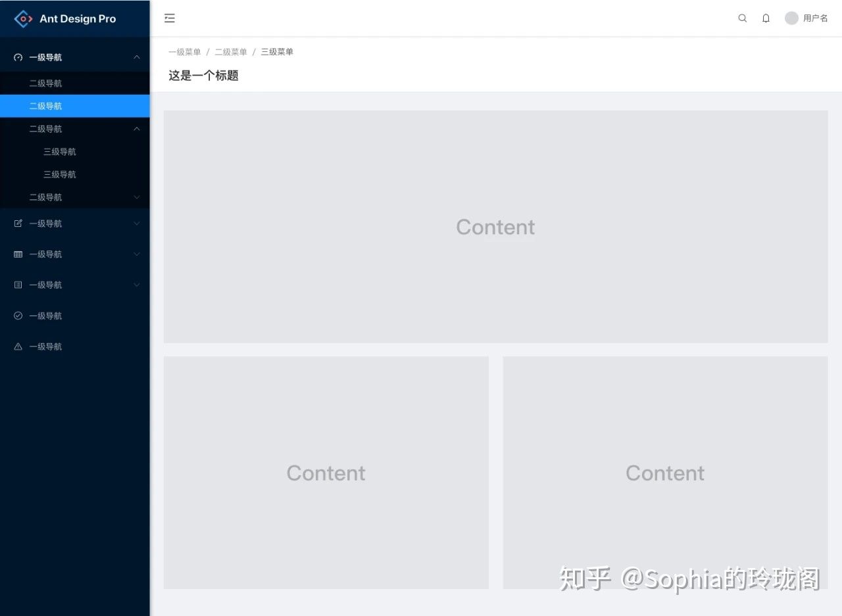Expand the bottom 二级导航 submenu chevron
Viewport: 842px width, 616px height.
(136, 197)
